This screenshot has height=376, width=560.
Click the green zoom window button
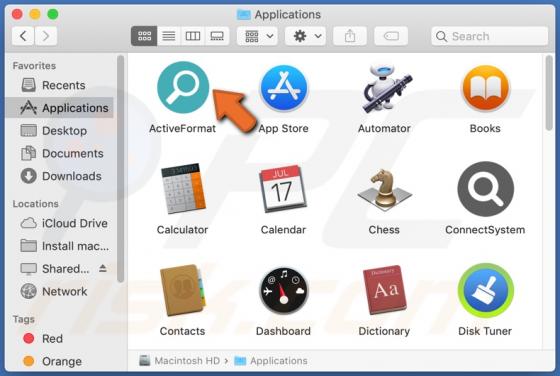tap(53, 14)
